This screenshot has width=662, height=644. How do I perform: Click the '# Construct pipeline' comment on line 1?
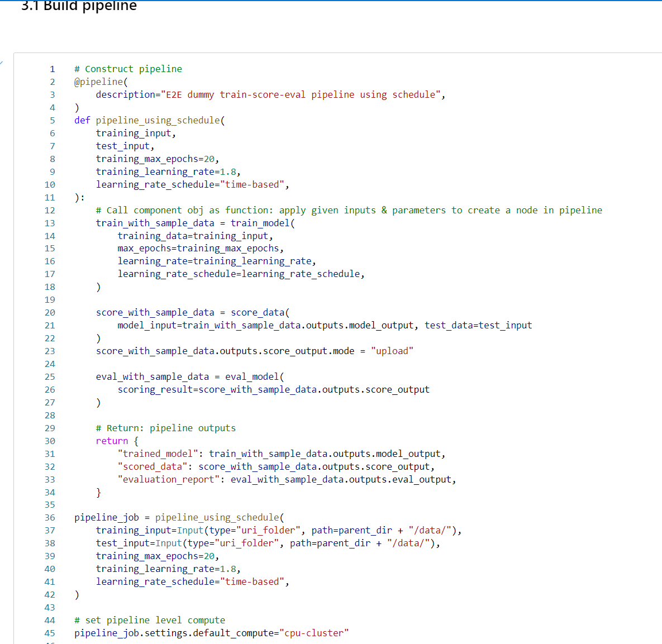128,69
